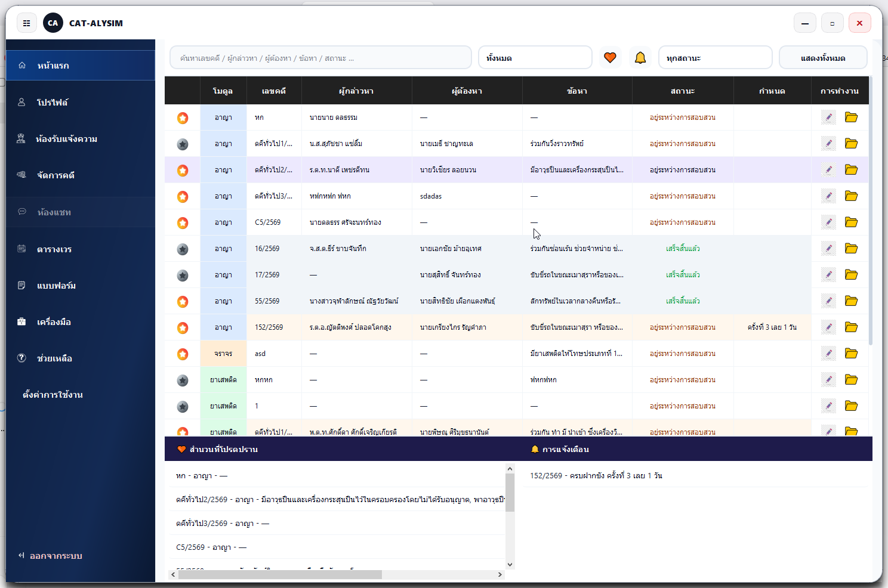The width and height of the screenshot is (888, 588).
Task: Open the folder for case 152/2569
Action: point(851,327)
